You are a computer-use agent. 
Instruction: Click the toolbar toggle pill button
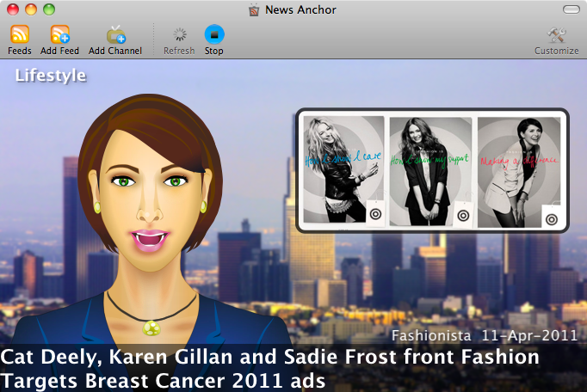(x=572, y=9)
